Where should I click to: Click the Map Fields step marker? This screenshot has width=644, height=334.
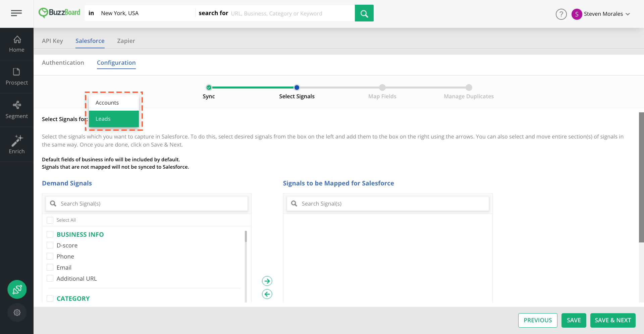[382, 88]
